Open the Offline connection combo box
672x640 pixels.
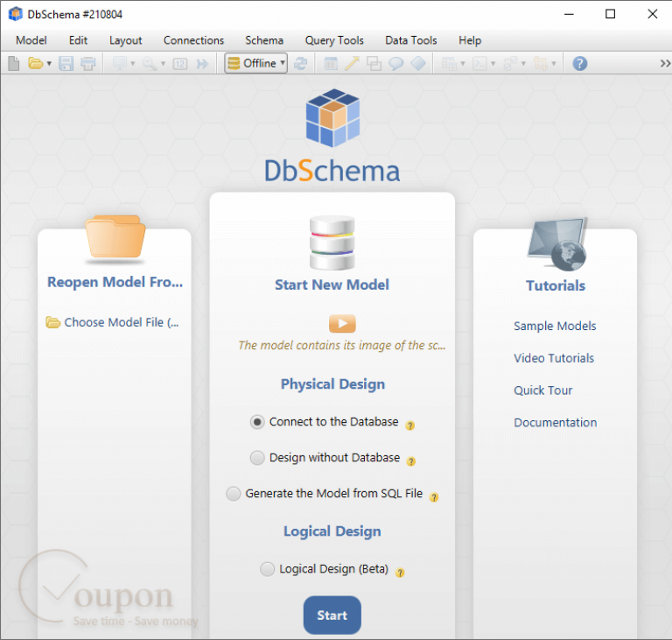click(255, 64)
